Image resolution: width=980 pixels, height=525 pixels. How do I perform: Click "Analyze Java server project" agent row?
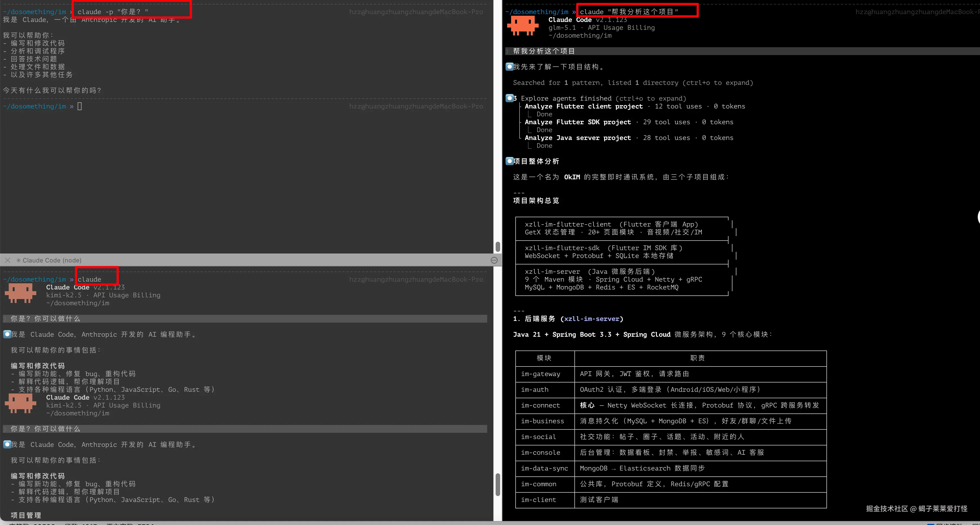(x=629, y=138)
